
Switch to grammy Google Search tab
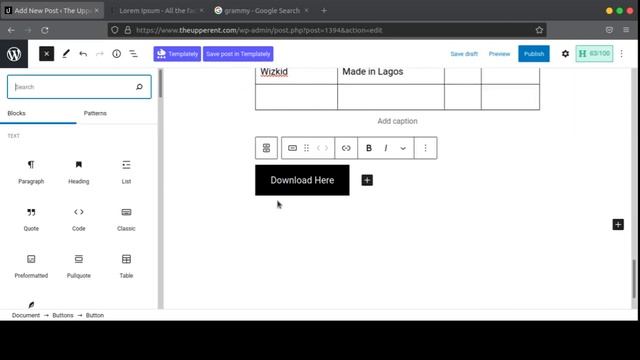262,11
